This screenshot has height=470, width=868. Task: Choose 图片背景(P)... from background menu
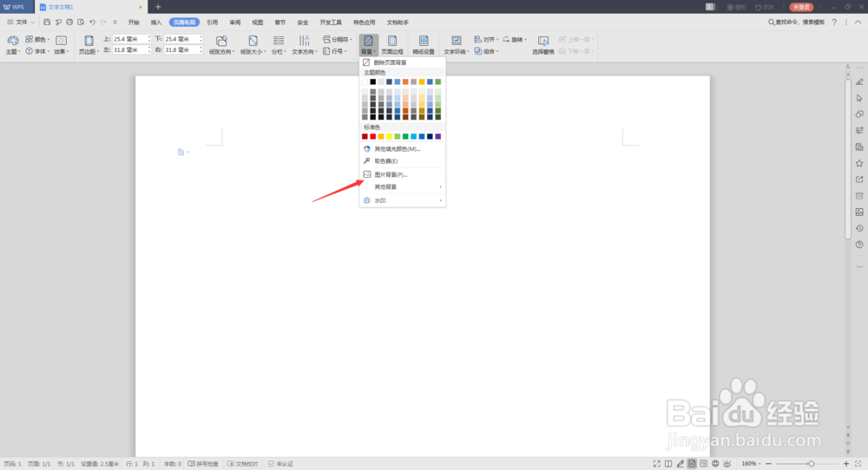(403, 174)
